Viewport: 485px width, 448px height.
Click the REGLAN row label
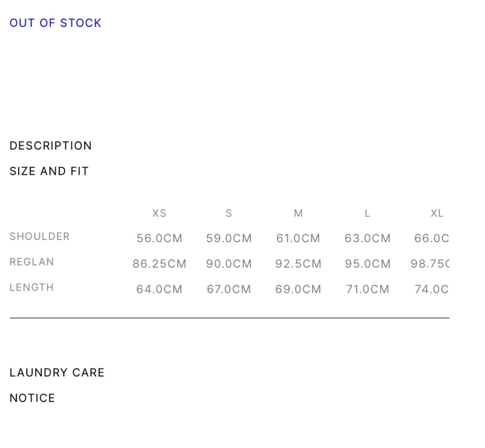[32, 262]
